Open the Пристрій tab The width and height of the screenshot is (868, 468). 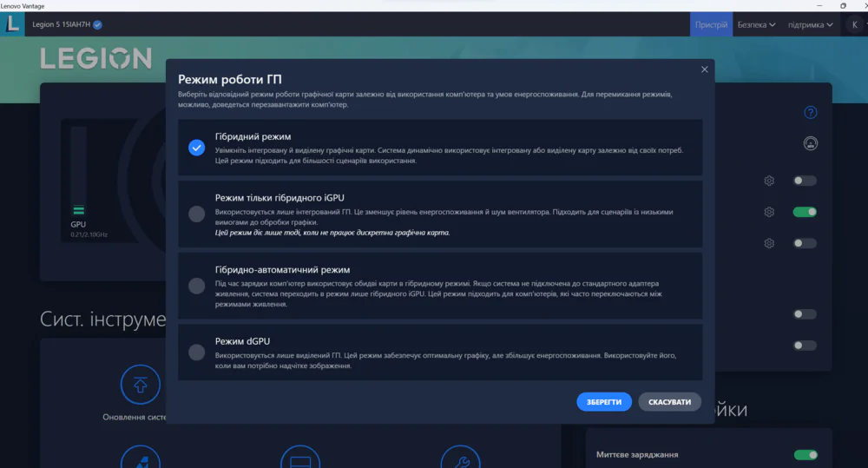711,24
